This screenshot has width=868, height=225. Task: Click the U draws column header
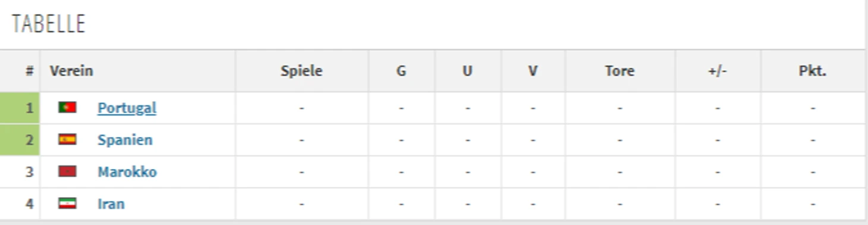pos(467,71)
